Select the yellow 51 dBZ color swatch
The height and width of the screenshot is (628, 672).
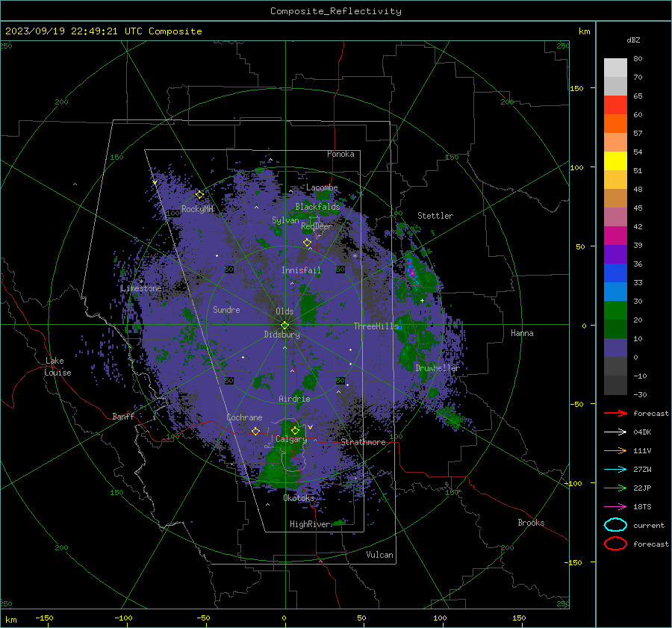pos(615,161)
